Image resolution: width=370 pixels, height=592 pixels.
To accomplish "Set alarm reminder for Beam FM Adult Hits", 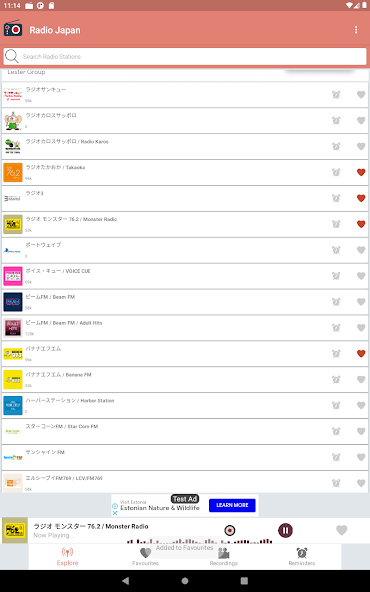I will (x=336, y=328).
